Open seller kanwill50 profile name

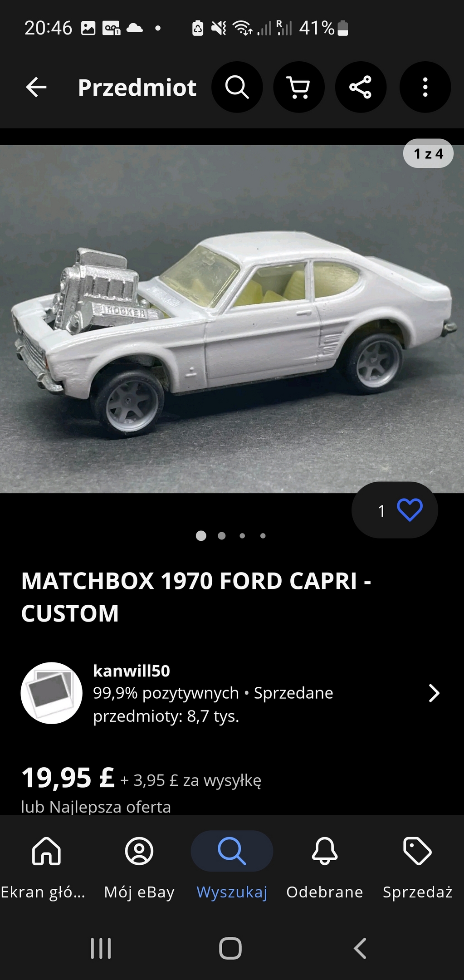pos(132,671)
